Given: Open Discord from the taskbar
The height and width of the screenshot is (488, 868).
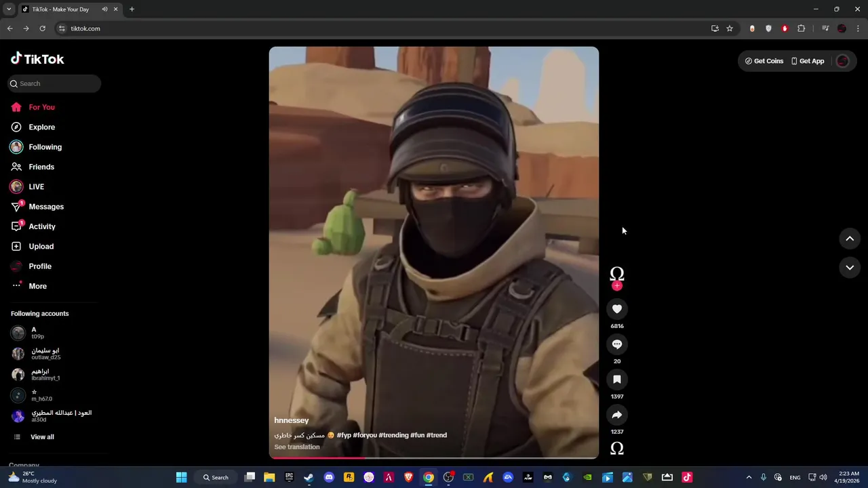Looking at the screenshot, I should (329, 477).
